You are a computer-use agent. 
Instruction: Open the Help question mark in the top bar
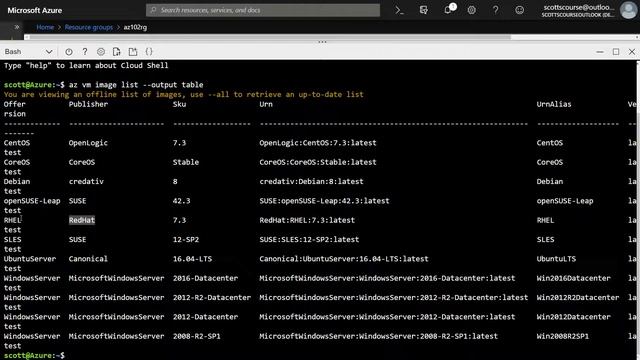(495, 10)
